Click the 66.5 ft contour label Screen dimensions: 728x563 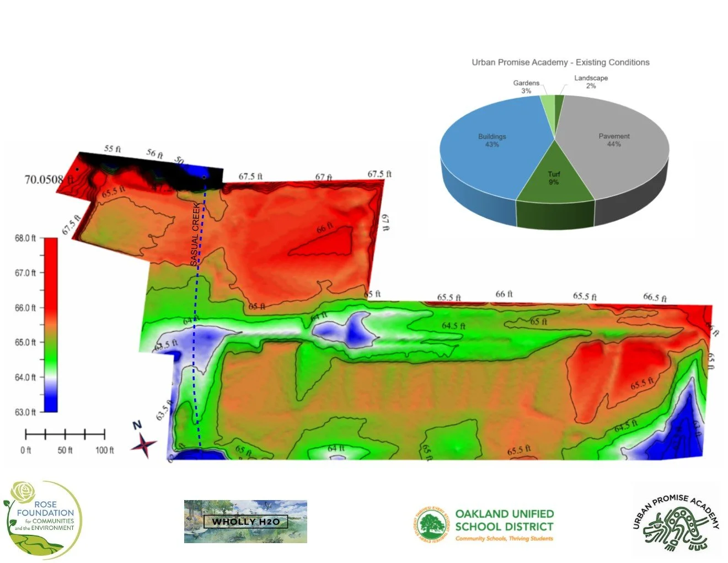[x=655, y=298]
